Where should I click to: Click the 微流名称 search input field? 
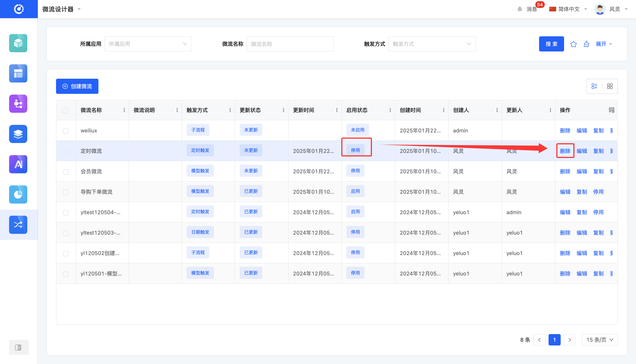click(290, 44)
